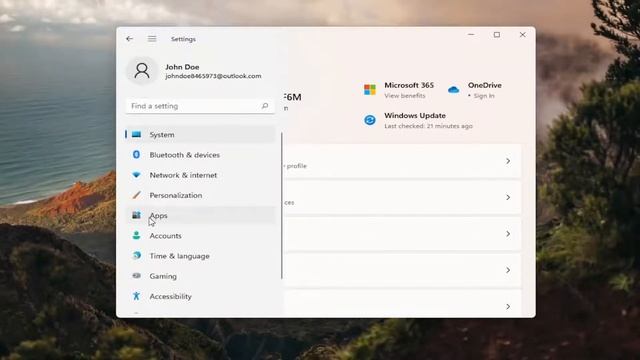Screen dimensions: 640x360
Task: Close the Settings window
Action: click(522, 35)
